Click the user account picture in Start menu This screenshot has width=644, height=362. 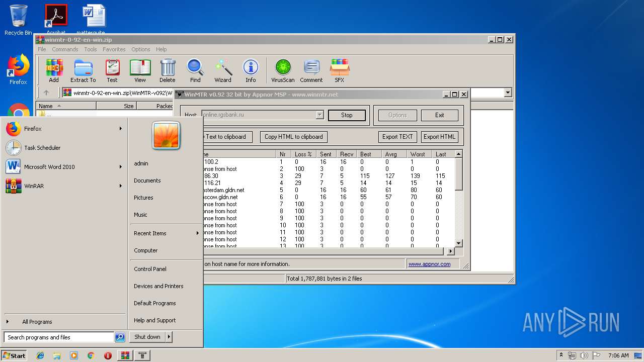(x=166, y=136)
